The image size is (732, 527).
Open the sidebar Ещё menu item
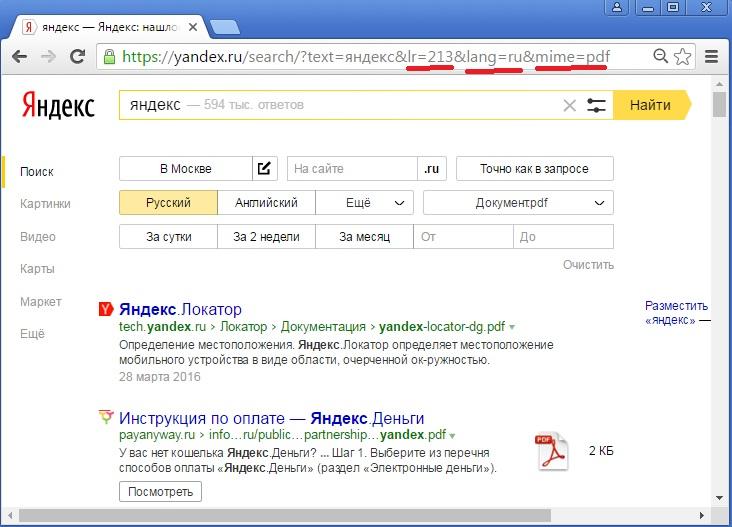click(x=32, y=334)
